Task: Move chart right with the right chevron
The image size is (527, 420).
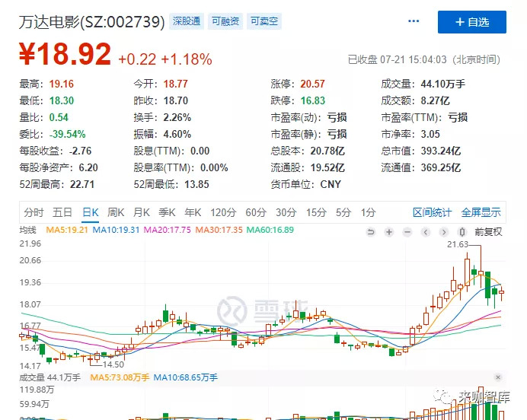Action: [x=444, y=232]
